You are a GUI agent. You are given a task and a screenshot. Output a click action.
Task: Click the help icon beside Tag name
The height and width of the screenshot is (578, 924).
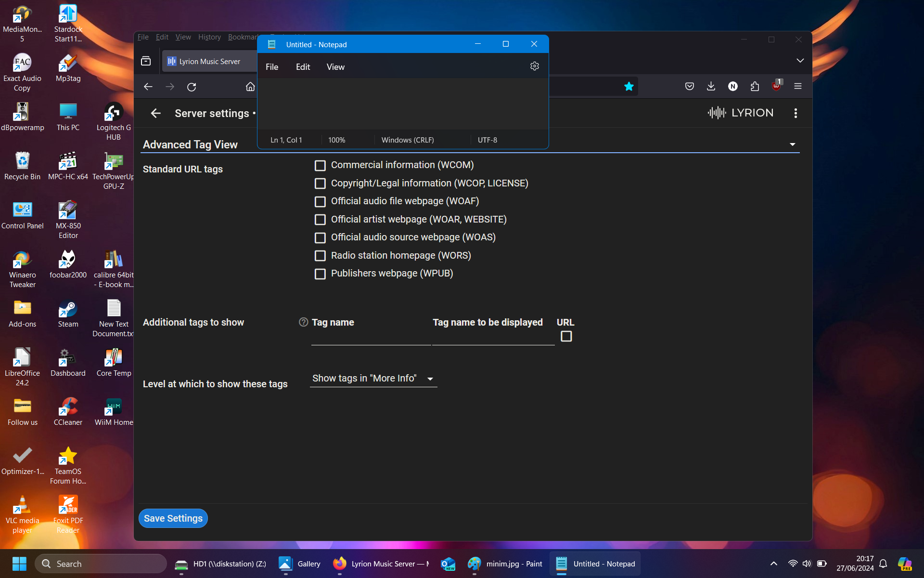(303, 322)
